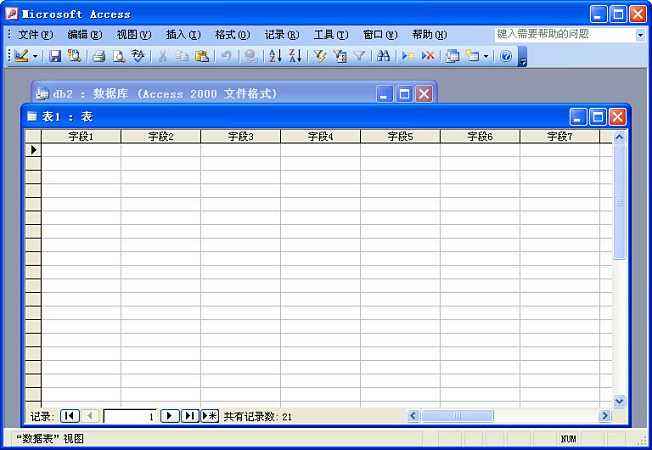652x450 pixels.
Task: Open the 视图 menu
Action: click(x=134, y=35)
